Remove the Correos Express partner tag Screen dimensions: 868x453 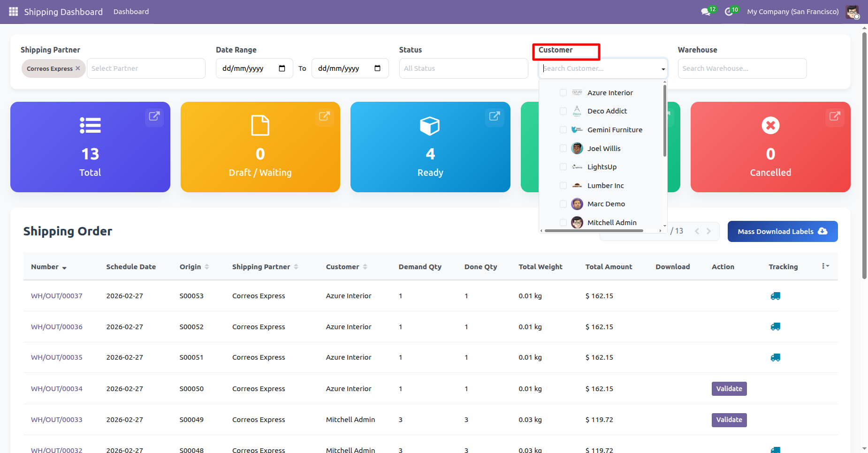[x=78, y=68]
